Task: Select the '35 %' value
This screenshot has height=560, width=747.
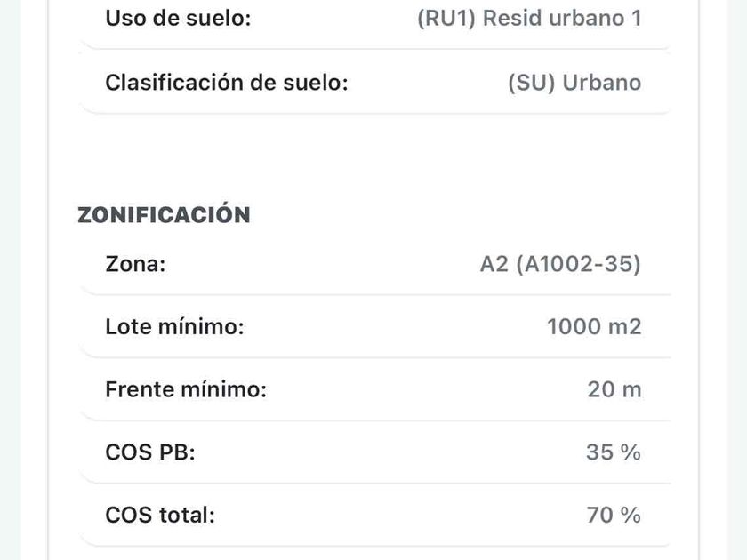Action: [x=613, y=452]
